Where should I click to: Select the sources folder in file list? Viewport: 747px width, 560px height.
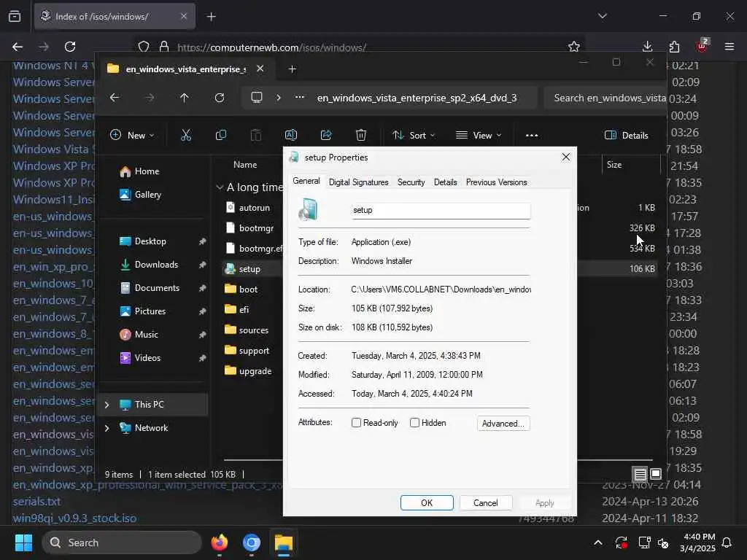pyautogui.click(x=253, y=330)
